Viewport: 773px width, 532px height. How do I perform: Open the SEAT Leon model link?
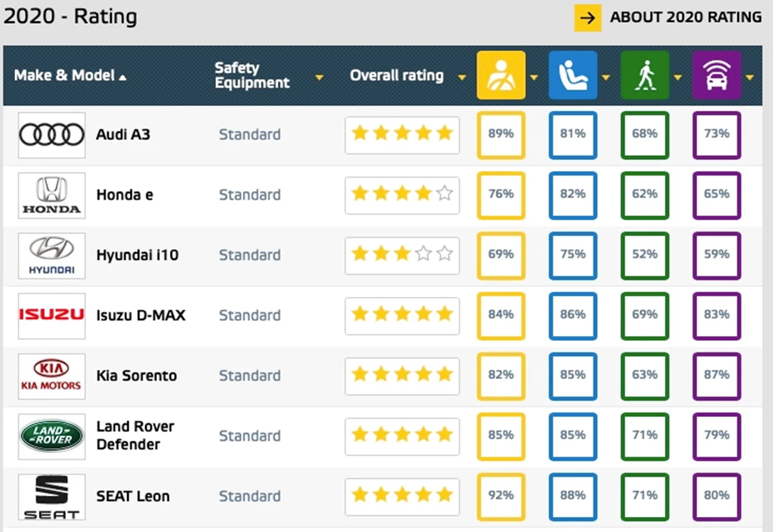coord(133,496)
